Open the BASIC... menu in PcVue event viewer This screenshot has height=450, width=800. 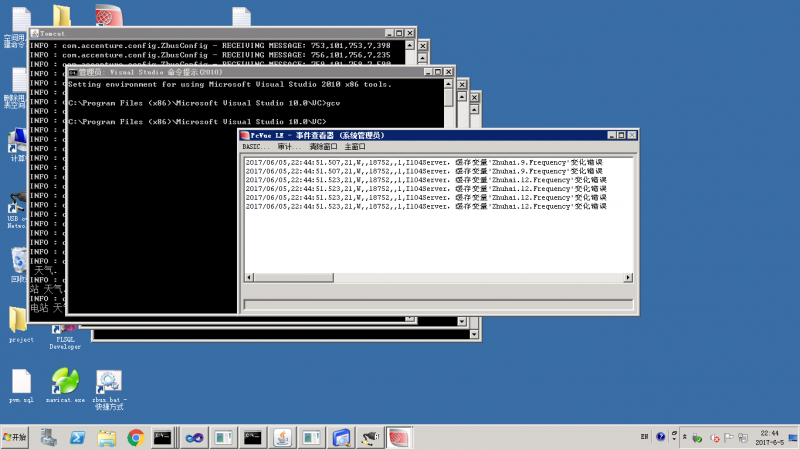point(256,147)
